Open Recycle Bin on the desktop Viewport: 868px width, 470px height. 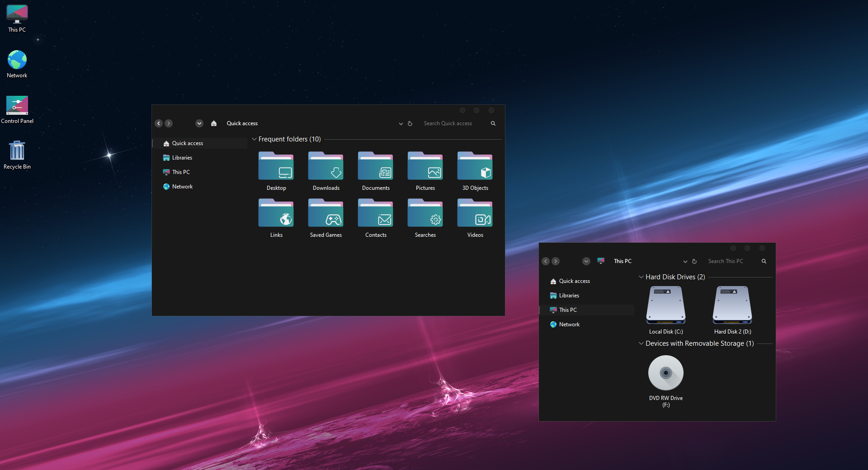click(x=17, y=151)
